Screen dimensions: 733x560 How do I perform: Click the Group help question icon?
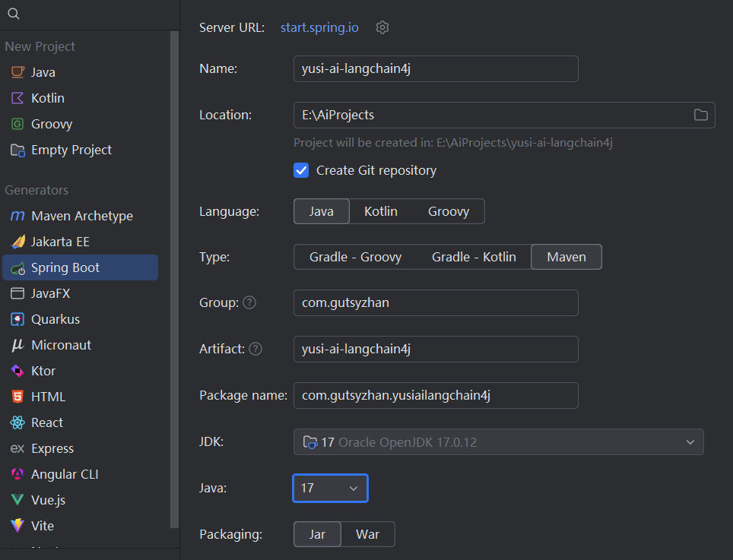(249, 302)
